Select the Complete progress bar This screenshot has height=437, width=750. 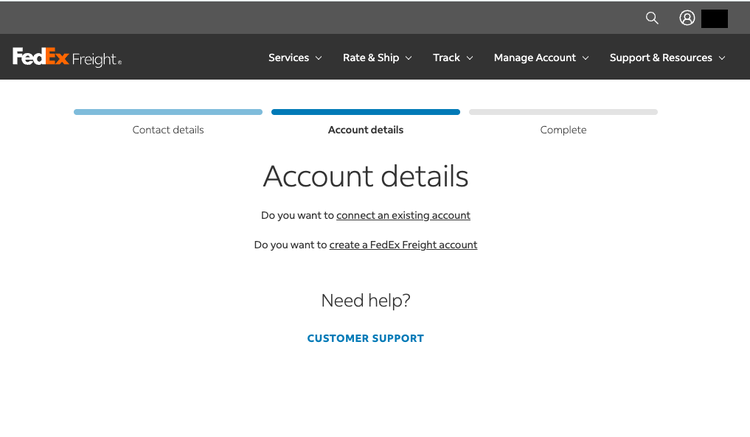pos(563,112)
